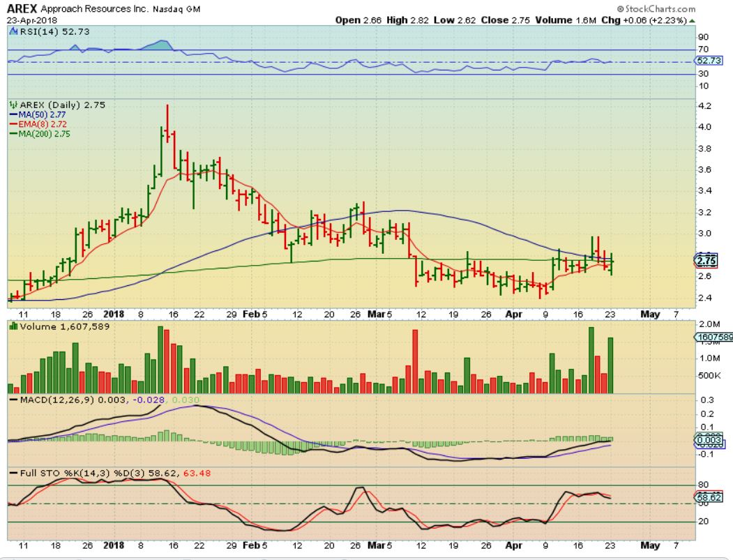Click the Close 2.75 header value

506,20
